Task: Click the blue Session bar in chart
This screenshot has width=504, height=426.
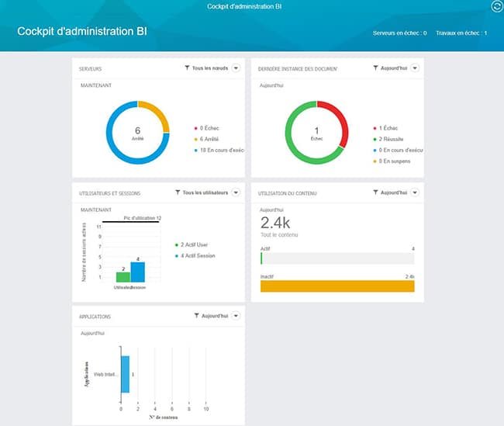Action: [x=137, y=272]
